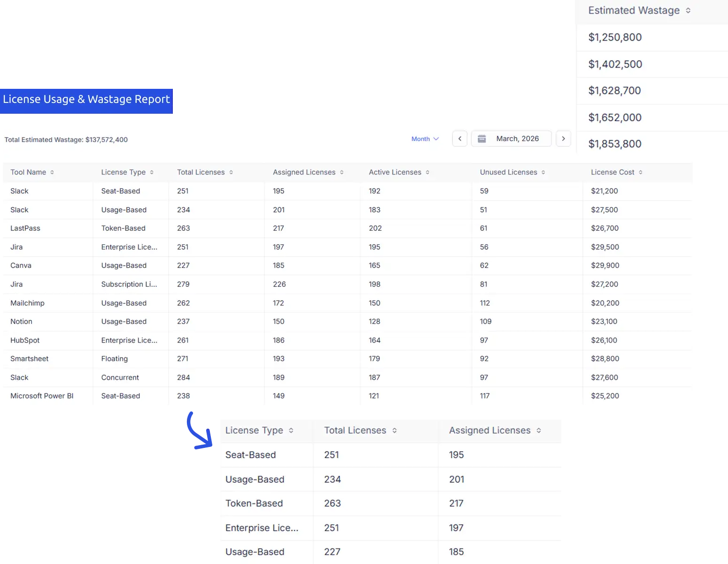Advance to the next month

tap(563, 138)
